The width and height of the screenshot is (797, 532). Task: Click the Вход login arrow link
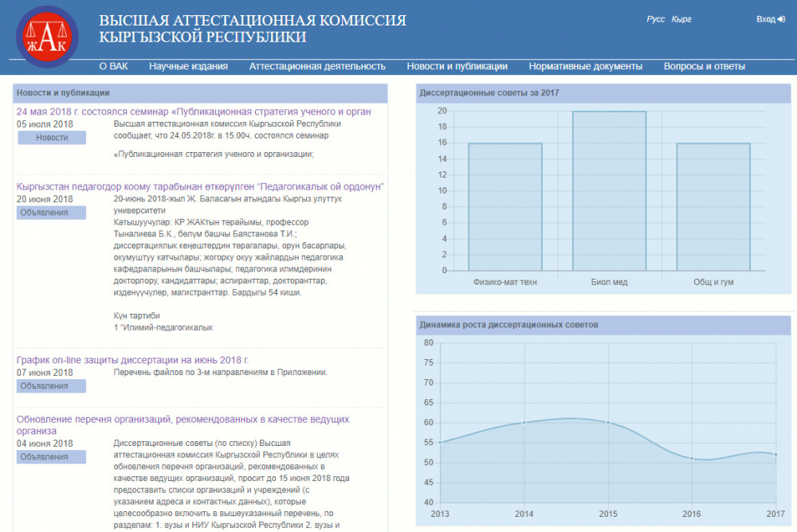(771, 19)
